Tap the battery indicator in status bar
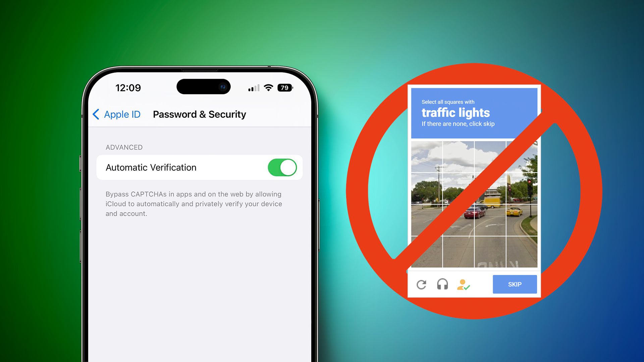 (x=285, y=87)
